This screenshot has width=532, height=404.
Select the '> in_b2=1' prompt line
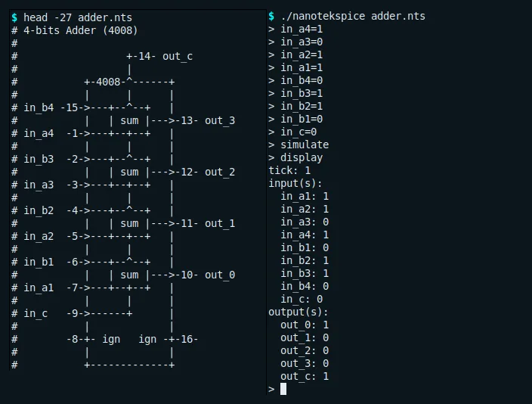pyautogui.click(x=295, y=107)
